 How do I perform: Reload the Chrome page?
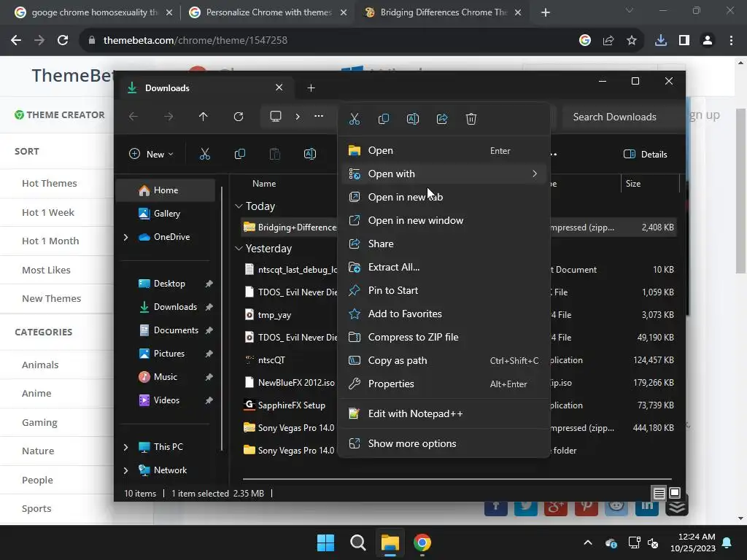point(63,41)
